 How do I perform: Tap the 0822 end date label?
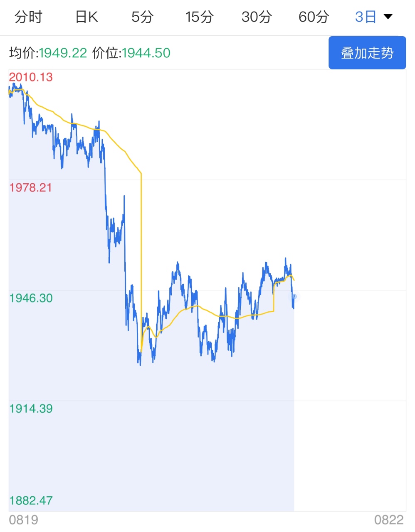[x=389, y=520]
